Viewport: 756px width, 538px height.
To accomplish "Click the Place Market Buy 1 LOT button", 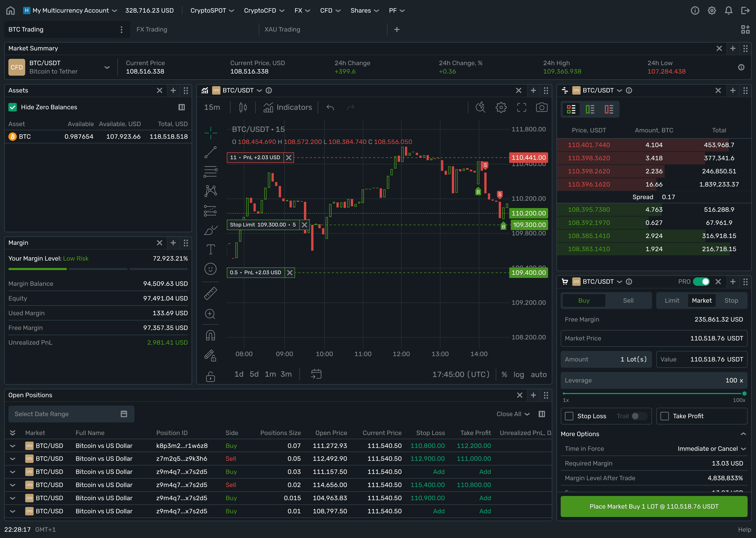I will point(654,506).
